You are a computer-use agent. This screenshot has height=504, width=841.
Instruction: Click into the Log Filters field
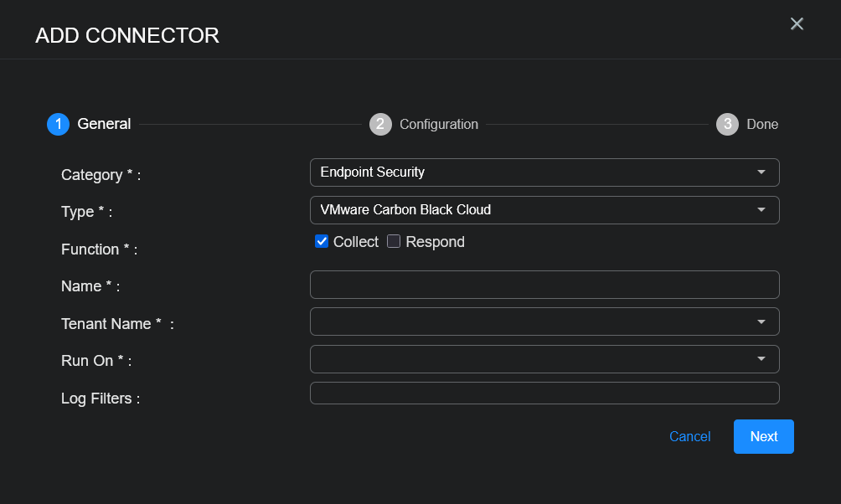pos(544,393)
